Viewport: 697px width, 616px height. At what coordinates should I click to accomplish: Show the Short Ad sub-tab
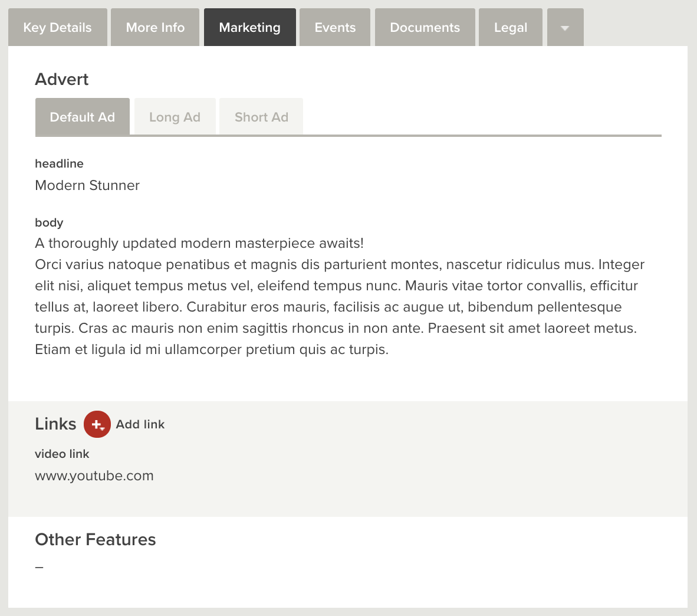point(261,116)
